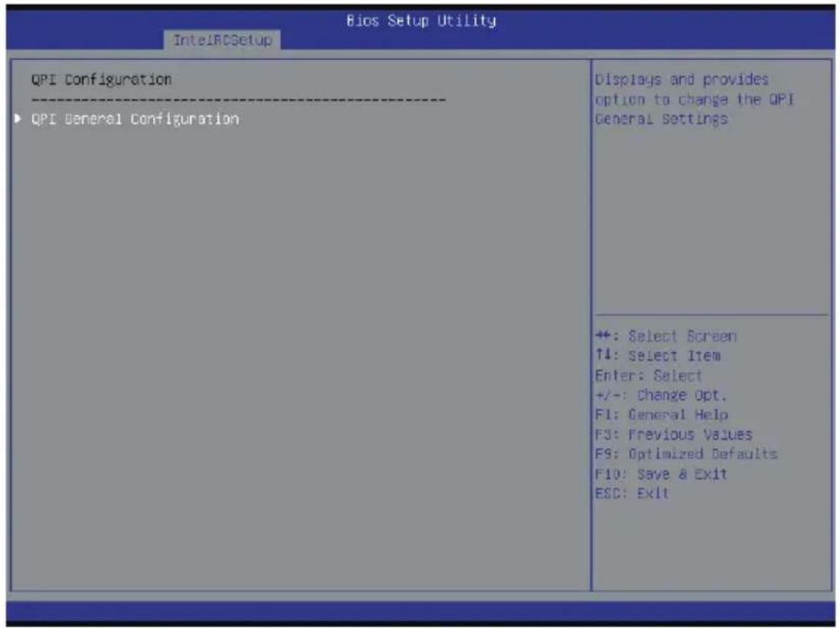This screenshot has width=840, height=628.
Task: Click the arrow beside QPI General Configuration
Action: coord(18,118)
